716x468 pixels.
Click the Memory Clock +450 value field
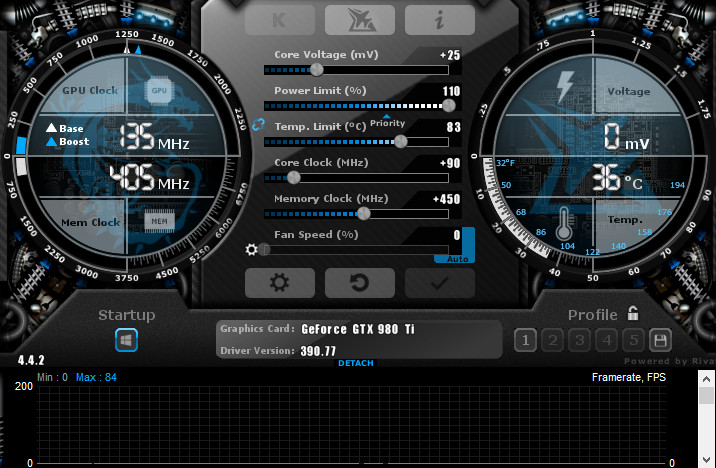pos(447,199)
